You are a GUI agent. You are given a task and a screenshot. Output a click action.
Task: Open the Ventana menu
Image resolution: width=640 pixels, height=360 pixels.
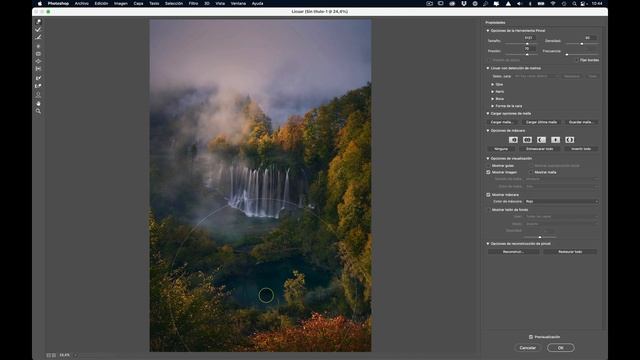(238, 3)
